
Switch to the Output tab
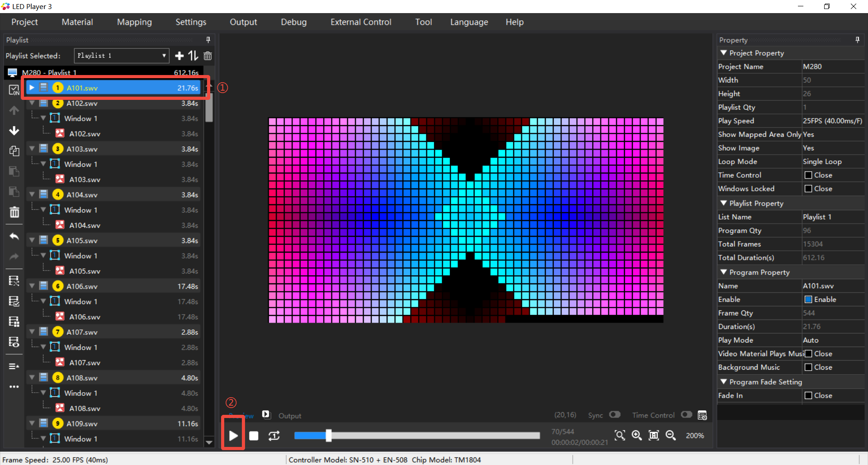coord(290,416)
